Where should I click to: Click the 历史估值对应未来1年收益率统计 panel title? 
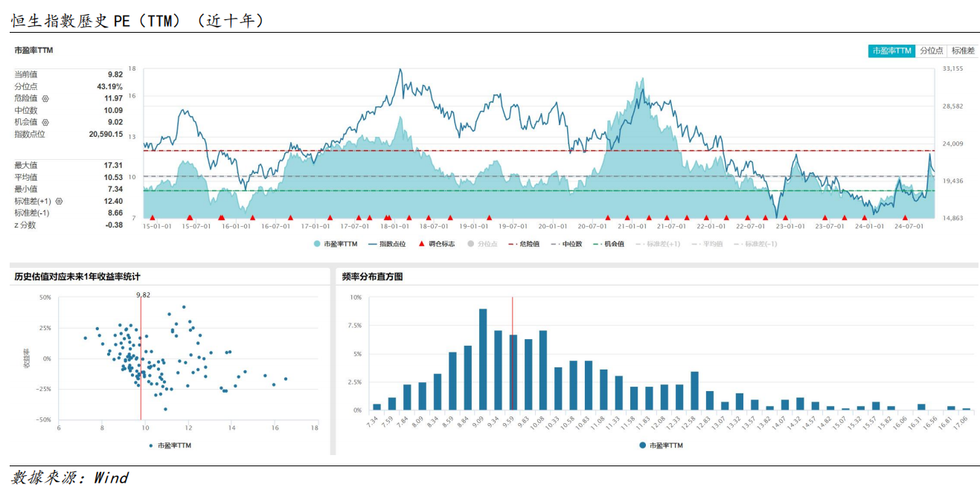click(x=77, y=277)
